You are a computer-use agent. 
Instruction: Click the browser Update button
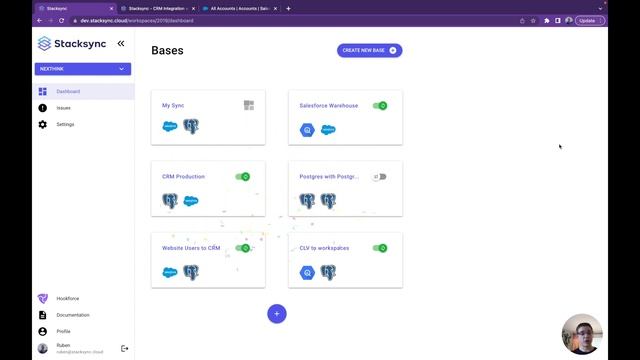click(590, 20)
